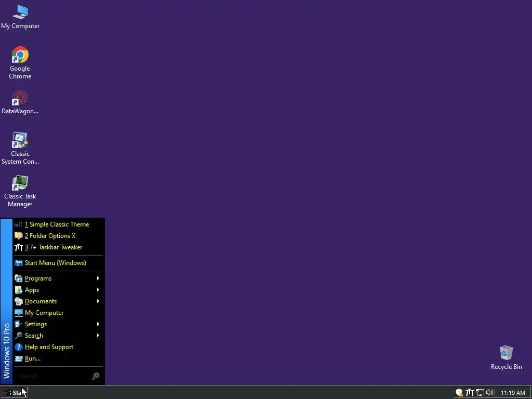Choose Start Menu (Windows) entry

(x=58, y=263)
